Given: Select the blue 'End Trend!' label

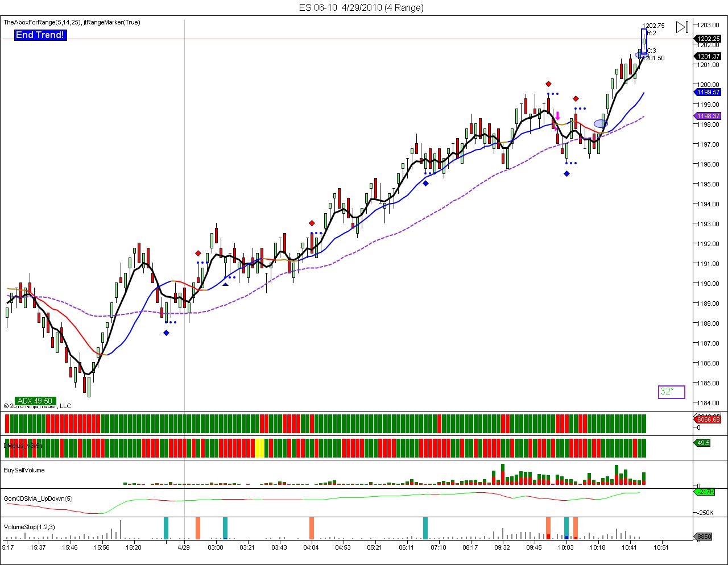Looking at the screenshot, I should (40, 35).
